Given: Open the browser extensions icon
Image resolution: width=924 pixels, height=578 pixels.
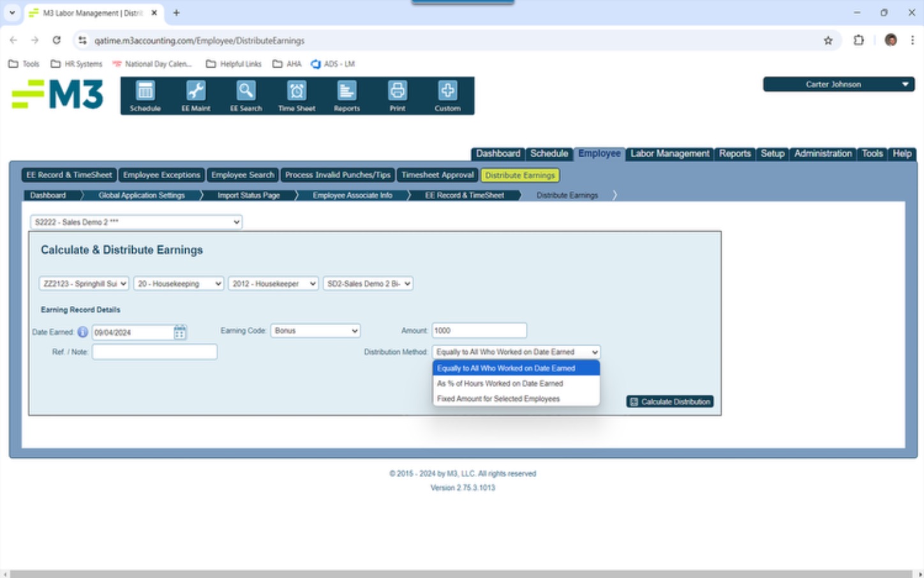Looking at the screenshot, I should [x=859, y=40].
